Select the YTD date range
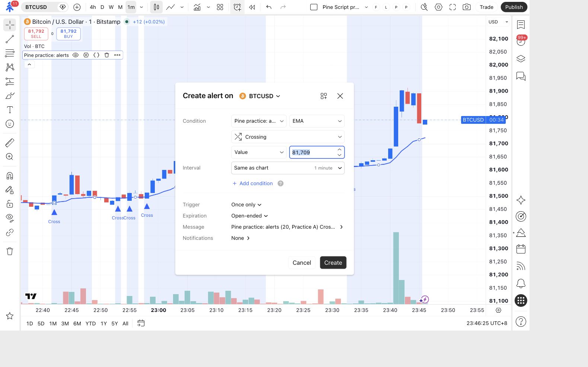Screen dimensions: 588x367 (x=90, y=323)
